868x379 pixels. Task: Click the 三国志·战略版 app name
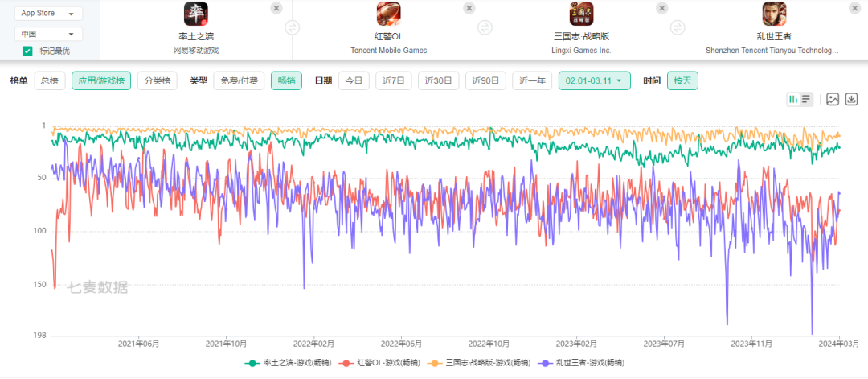pyautogui.click(x=581, y=37)
